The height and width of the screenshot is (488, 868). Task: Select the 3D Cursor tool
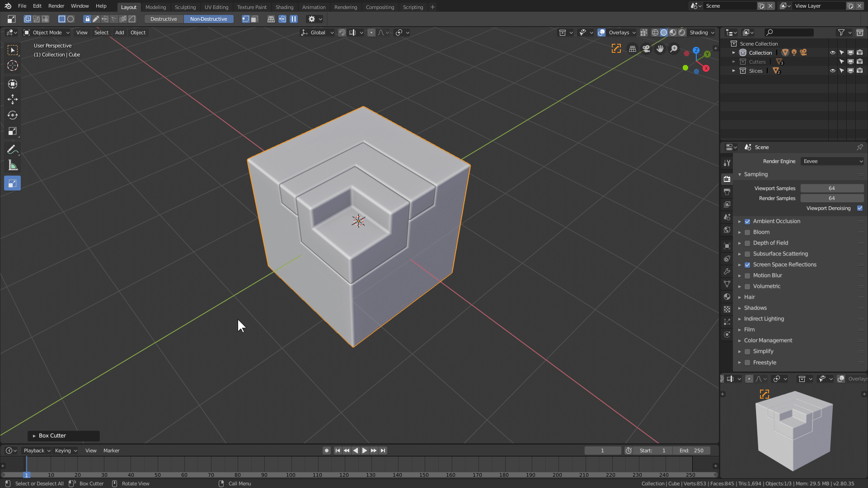coord(12,65)
